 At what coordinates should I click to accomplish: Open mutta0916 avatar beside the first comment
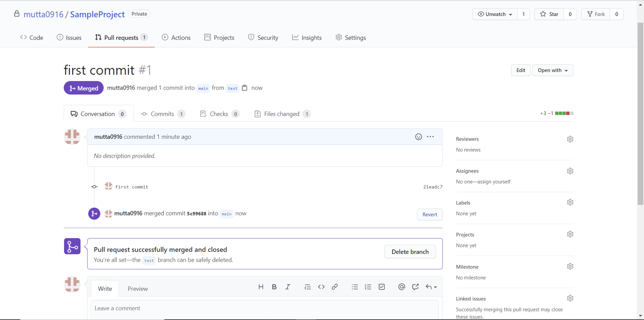pos(72,137)
